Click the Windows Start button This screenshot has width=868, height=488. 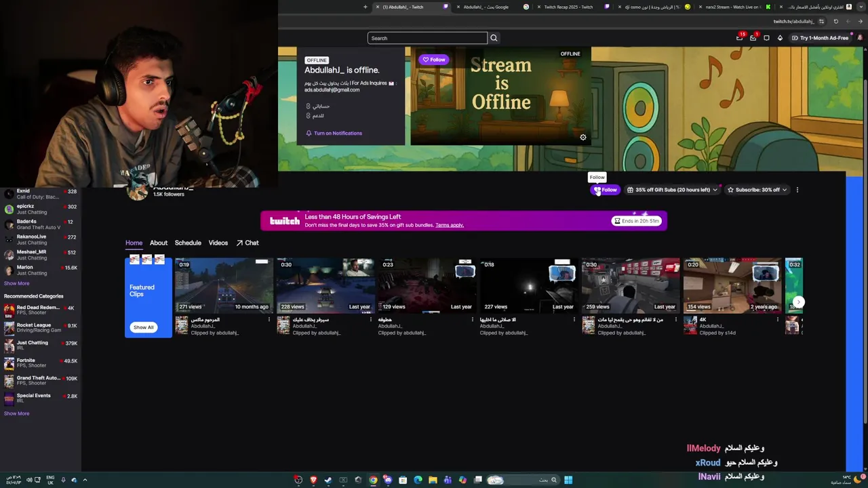(568, 480)
